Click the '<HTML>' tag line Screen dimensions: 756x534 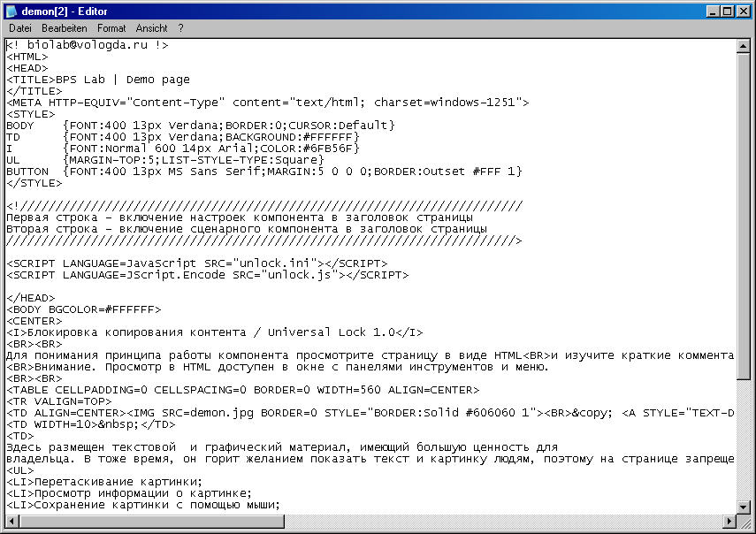click(x=27, y=57)
